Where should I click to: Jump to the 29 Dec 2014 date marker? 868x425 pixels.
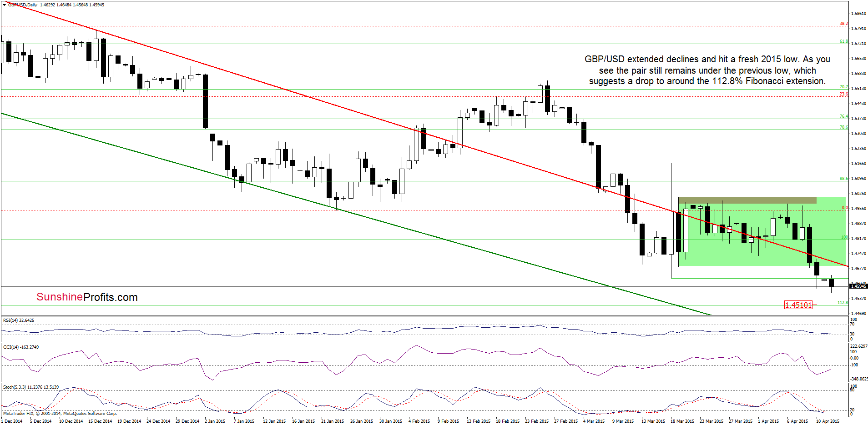187,421
